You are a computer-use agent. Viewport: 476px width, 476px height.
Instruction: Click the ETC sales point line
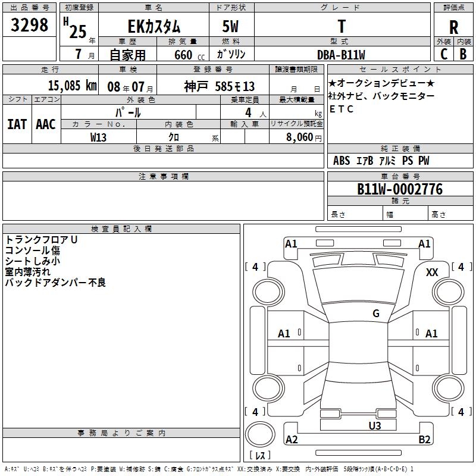tap(342, 109)
